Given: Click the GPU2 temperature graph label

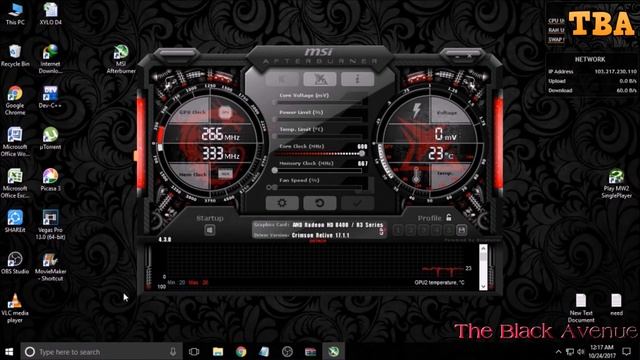Looking at the screenshot, I should 439,282.
